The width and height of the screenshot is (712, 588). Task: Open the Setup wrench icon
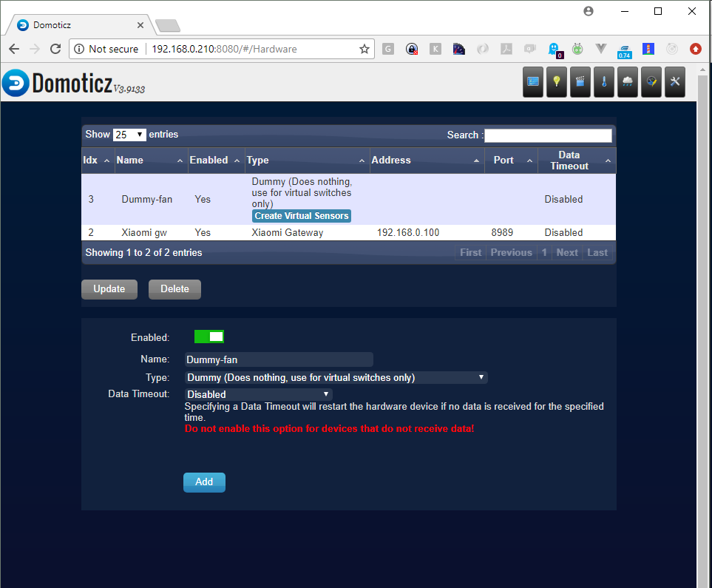[x=675, y=82]
